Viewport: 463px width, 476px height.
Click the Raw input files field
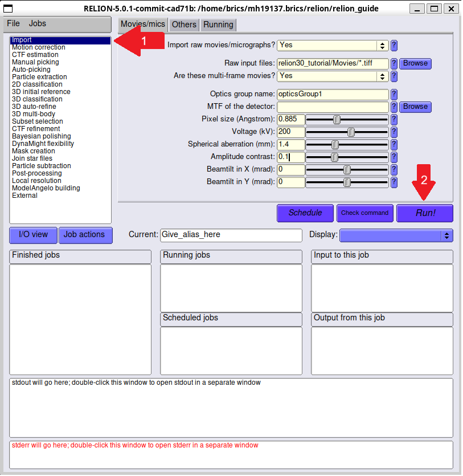333,63
